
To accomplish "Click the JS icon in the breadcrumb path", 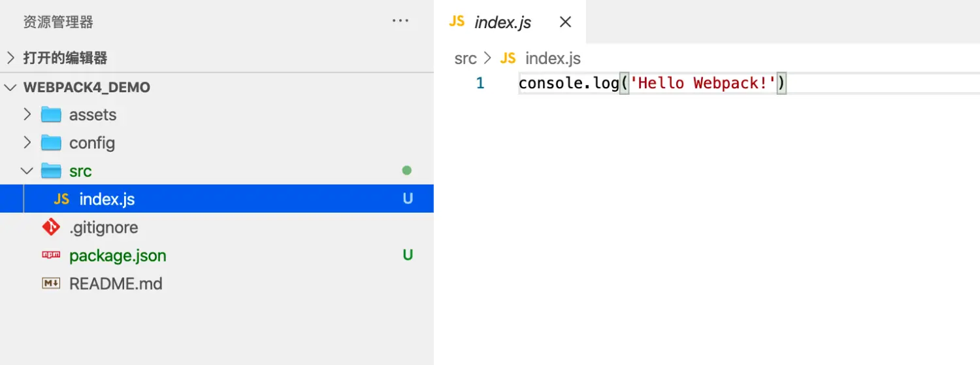I will 508,58.
